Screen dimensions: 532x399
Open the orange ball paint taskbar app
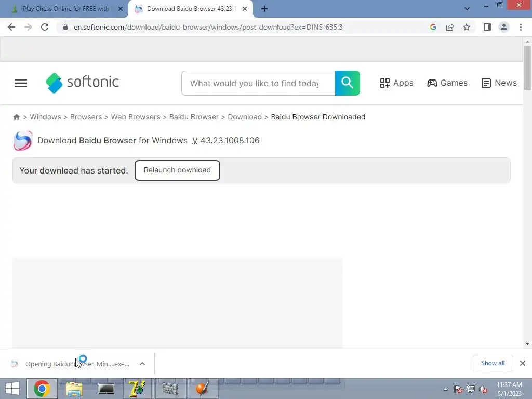(203, 389)
